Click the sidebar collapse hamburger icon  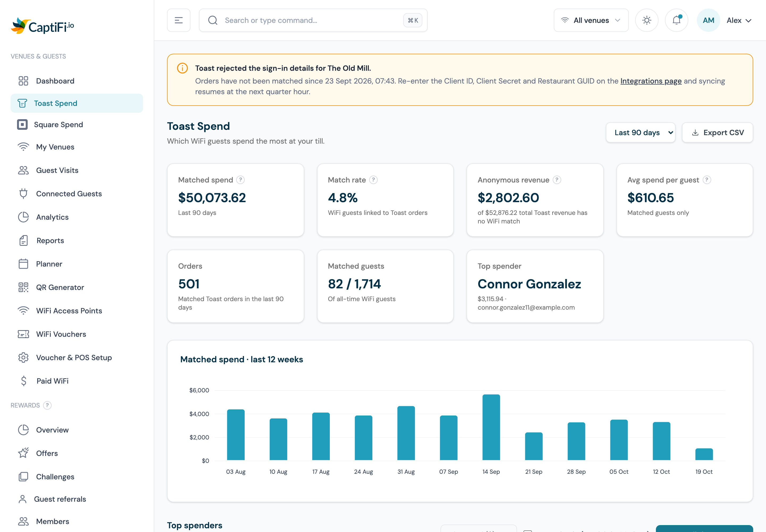point(179,20)
